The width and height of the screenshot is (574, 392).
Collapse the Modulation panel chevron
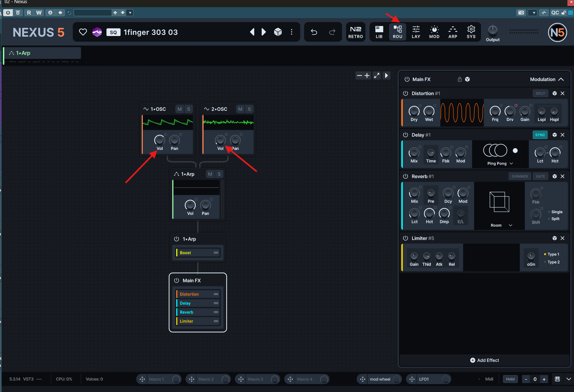[x=561, y=80]
